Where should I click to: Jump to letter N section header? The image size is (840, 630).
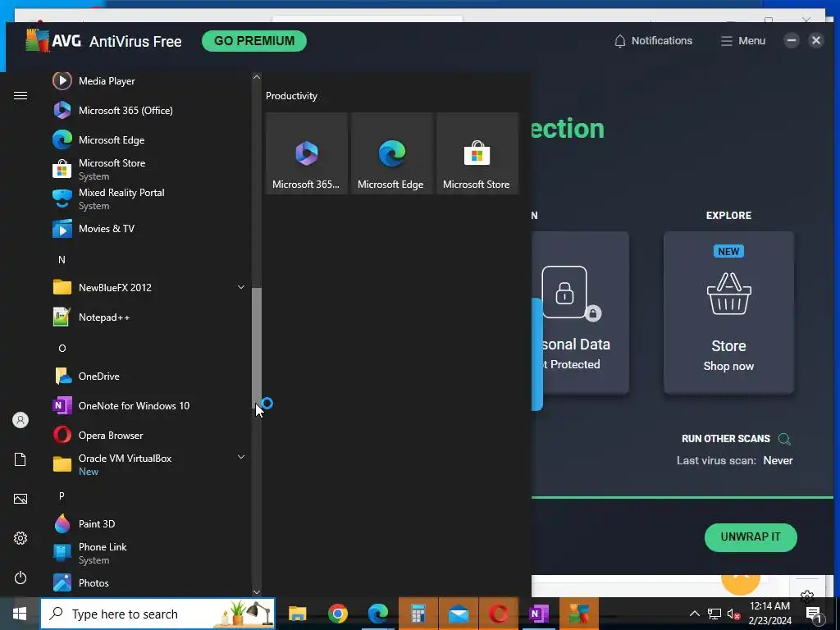(x=62, y=260)
